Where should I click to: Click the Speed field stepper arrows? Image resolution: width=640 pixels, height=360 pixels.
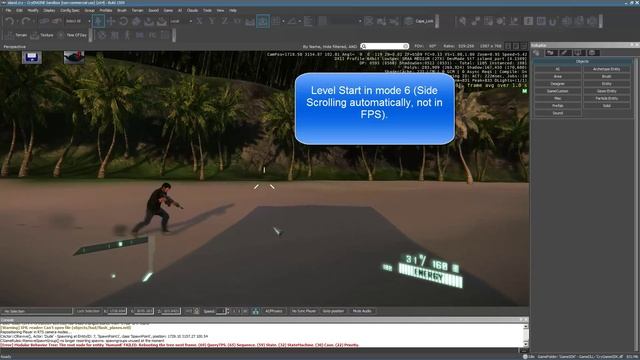click(x=227, y=311)
